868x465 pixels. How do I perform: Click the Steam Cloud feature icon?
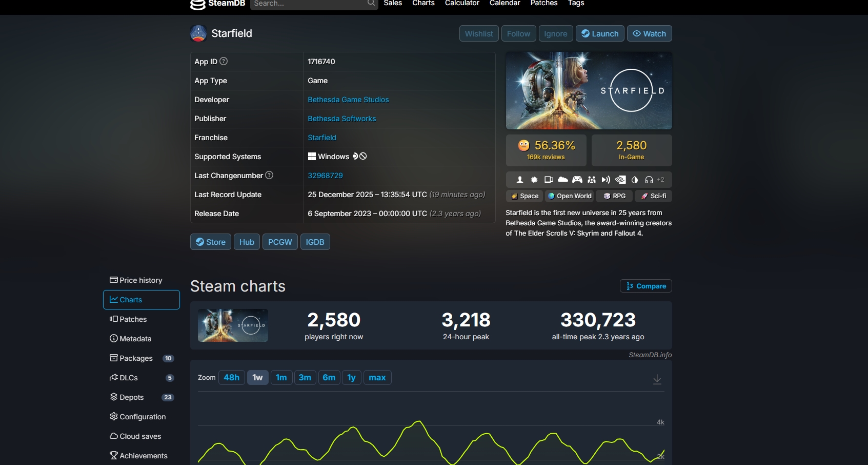563,180
